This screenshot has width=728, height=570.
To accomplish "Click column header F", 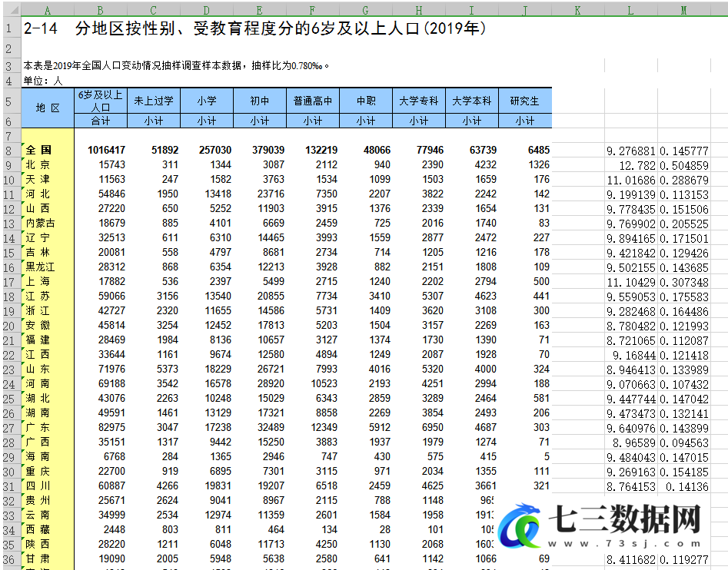I will 312,10.
